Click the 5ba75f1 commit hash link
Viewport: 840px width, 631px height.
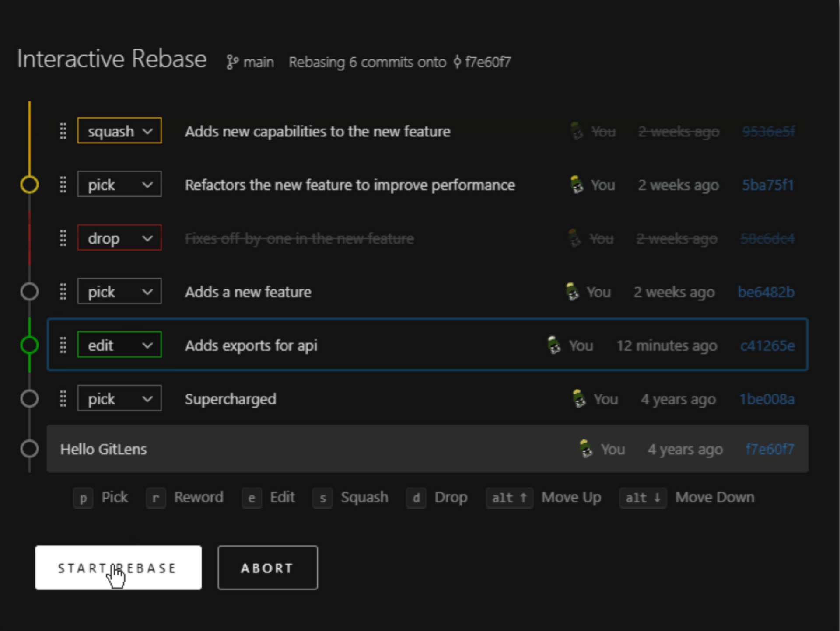point(768,185)
